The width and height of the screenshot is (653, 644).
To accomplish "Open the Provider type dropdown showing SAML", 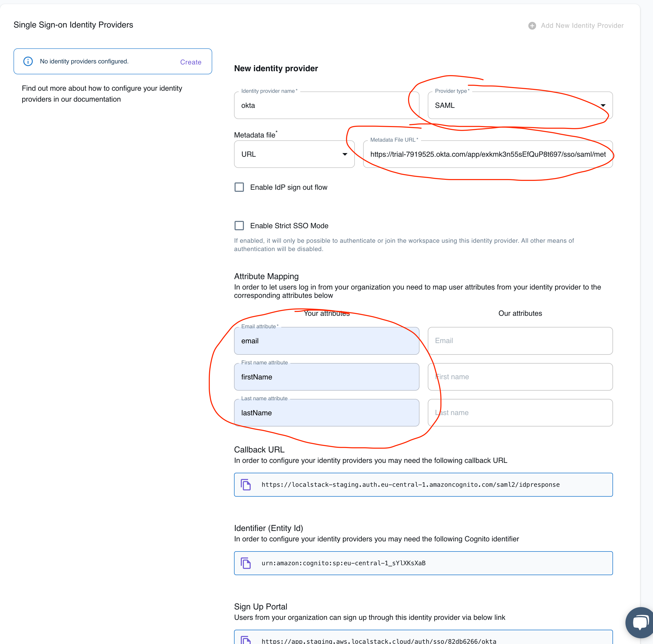I will 603,105.
